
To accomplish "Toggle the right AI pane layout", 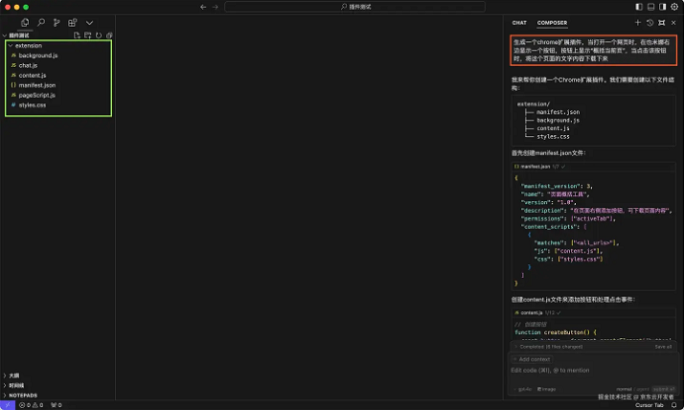I will 661,7.
